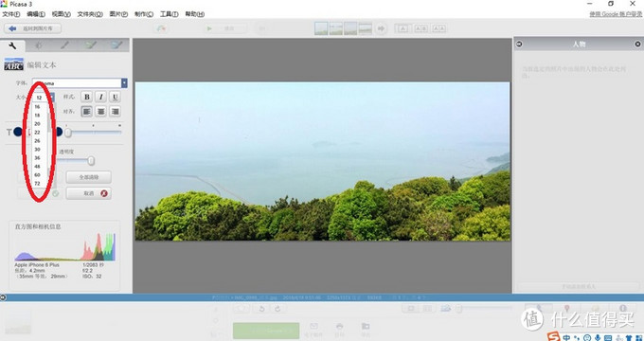Viewport: 644px width, 341px height.
Task: Expand the font name dropdown arrow
Action: tap(124, 83)
